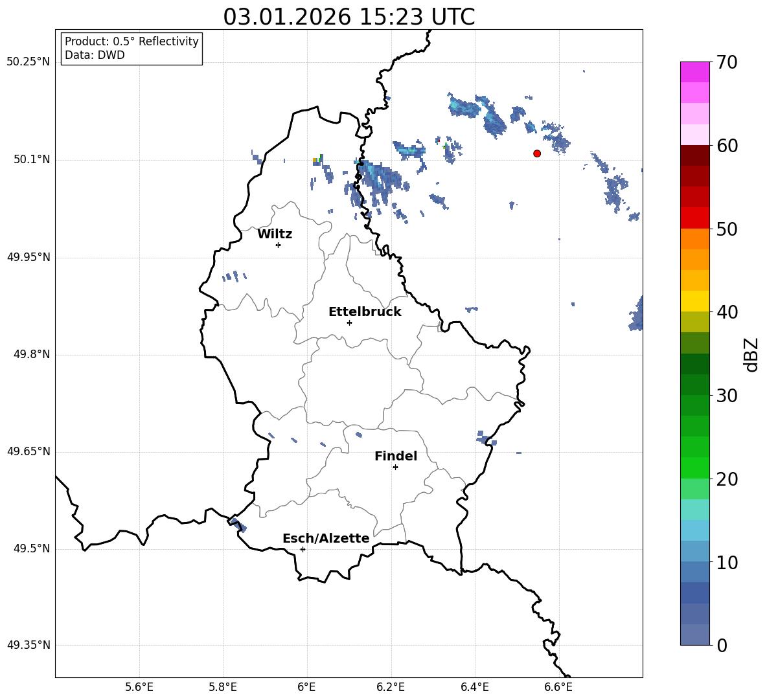This screenshot has width=767, height=700.
Task: Click the 50.25°N latitude label
Action: 29,62
